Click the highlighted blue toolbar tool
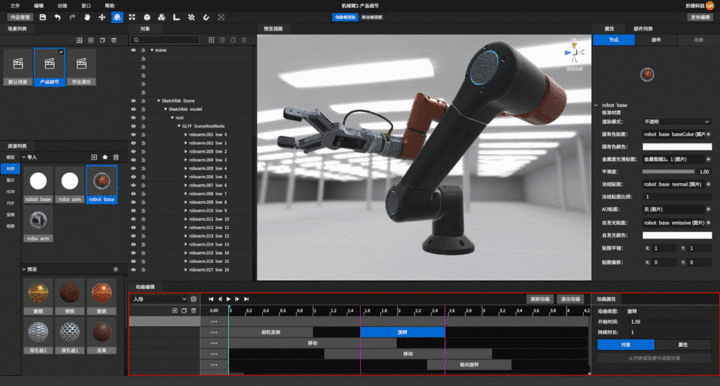Image resolution: width=720 pixels, height=386 pixels. pyautogui.click(x=117, y=17)
